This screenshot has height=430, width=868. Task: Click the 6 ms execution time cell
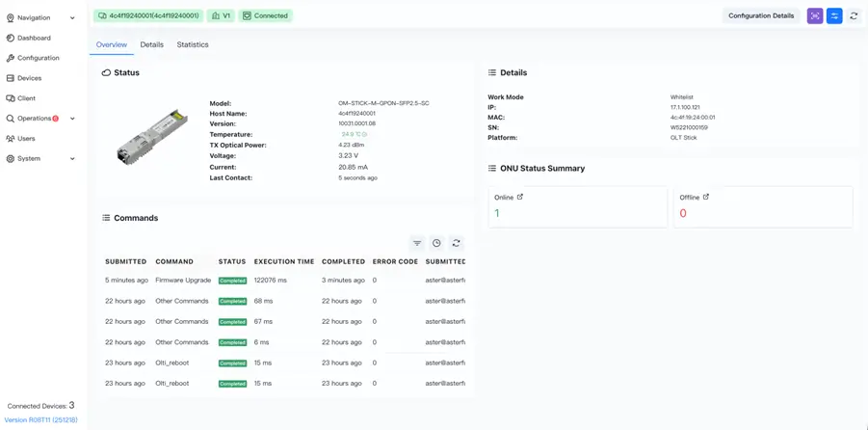click(x=262, y=342)
